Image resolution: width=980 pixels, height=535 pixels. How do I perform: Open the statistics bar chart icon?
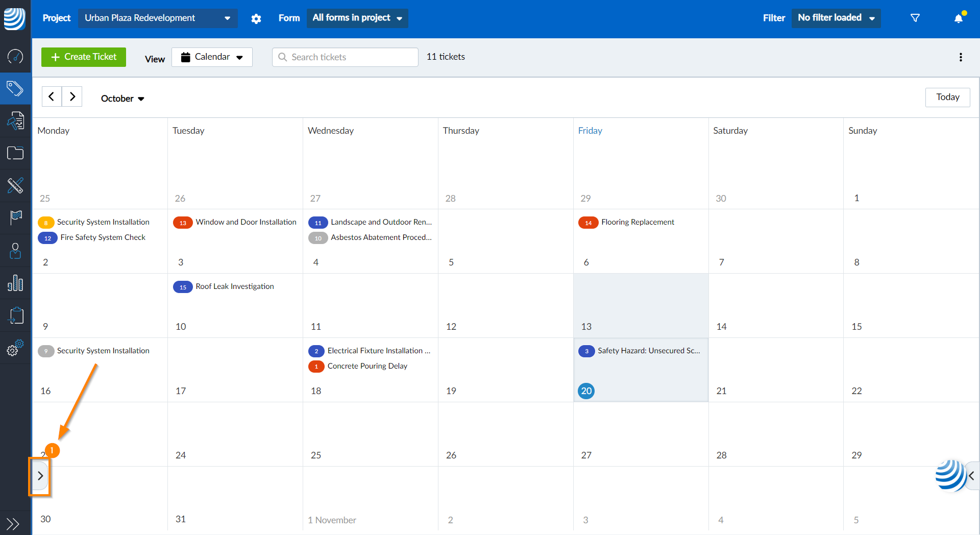(x=15, y=283)
